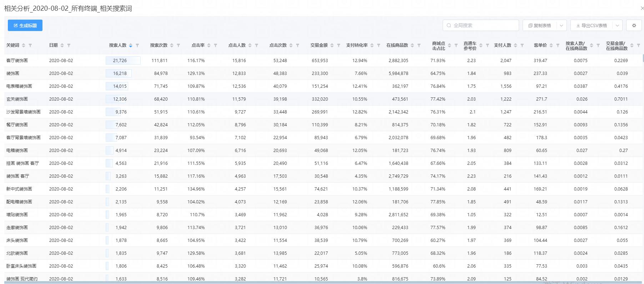Viewport: 644px width, 284px height.
Task: Click the gear settings icon
Action: (634, 25)
